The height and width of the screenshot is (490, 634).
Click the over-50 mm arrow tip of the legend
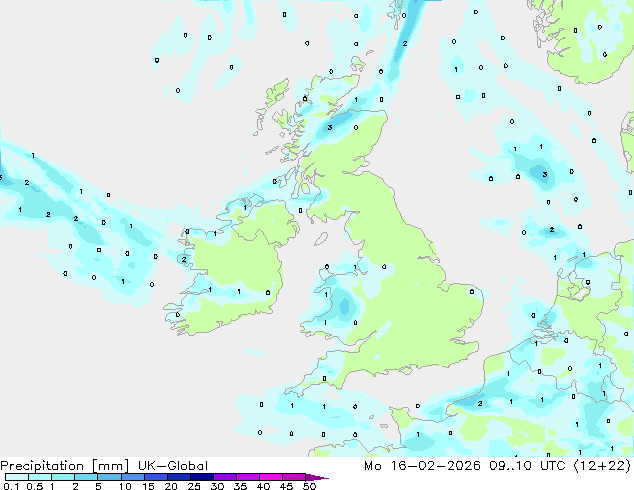click(318, 477)
